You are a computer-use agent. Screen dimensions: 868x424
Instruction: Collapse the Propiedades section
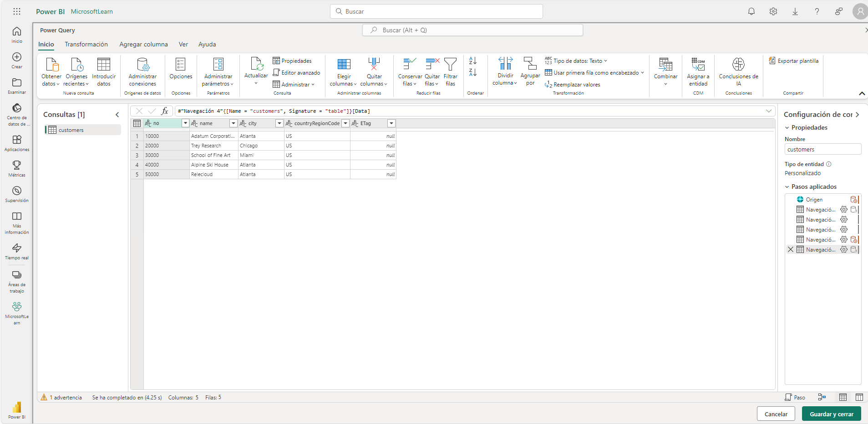pos(787,128)
